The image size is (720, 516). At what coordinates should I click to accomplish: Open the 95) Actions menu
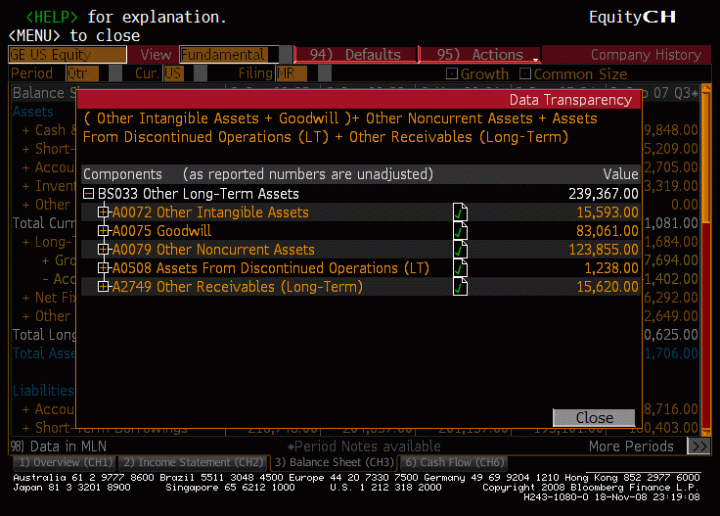click(480, 55)
